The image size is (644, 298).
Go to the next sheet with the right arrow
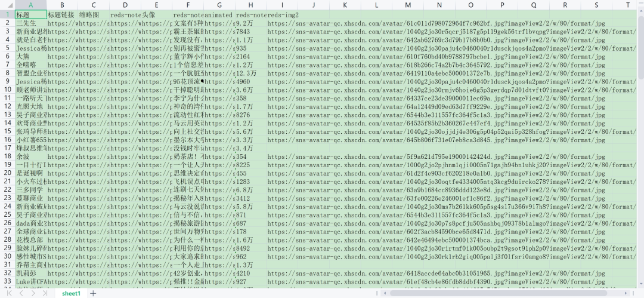tap(33, 293)
